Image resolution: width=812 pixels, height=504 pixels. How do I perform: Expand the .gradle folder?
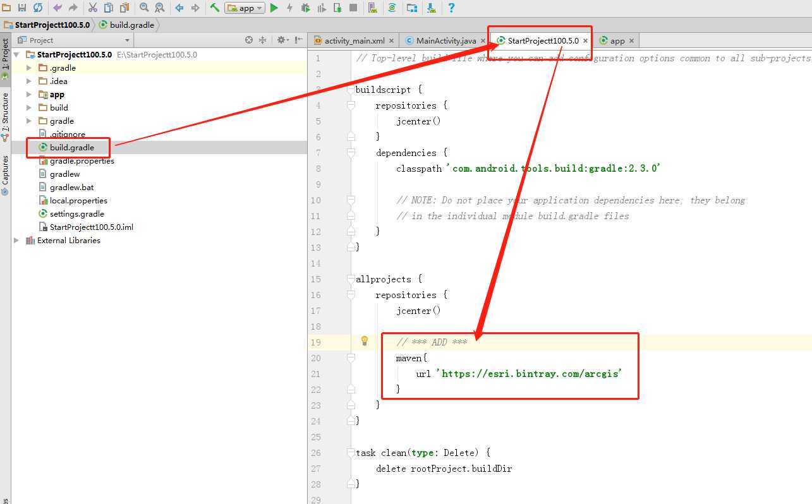coord(28,68)
